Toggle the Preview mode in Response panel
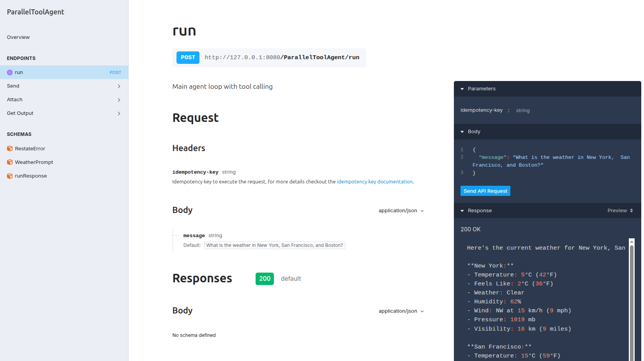Image resolution: width=644 pixels, height=361 pixels. 617,210
